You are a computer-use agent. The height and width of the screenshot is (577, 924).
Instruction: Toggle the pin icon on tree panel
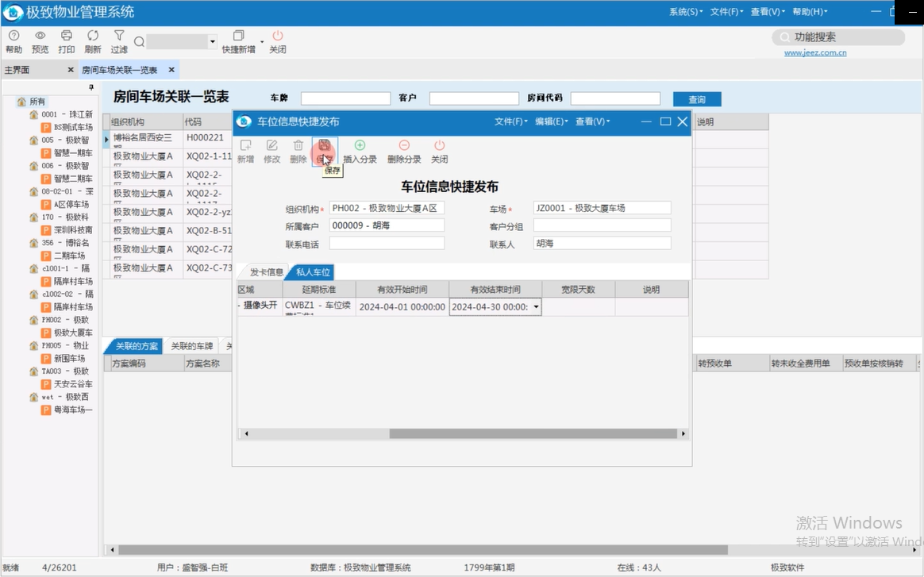(91, 87)
